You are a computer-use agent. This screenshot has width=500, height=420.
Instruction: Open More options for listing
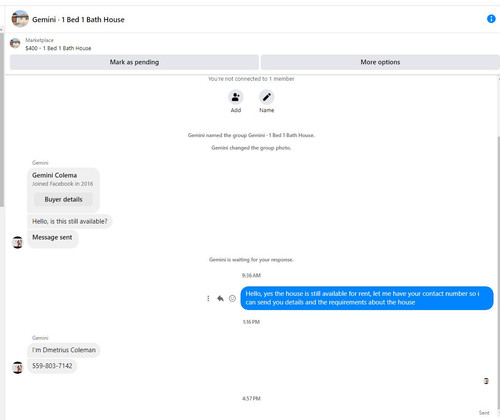coord(380,62)
